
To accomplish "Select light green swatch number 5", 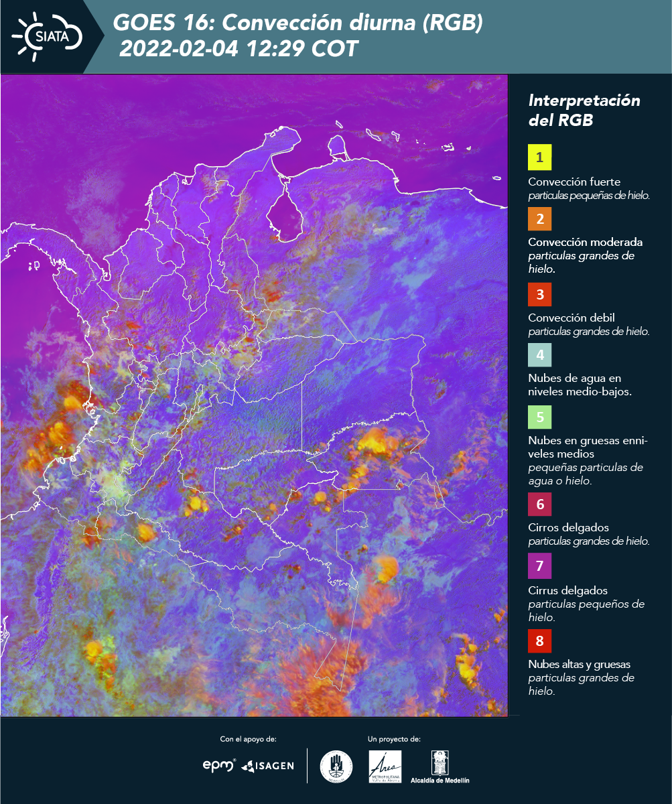I will (539, 417).
